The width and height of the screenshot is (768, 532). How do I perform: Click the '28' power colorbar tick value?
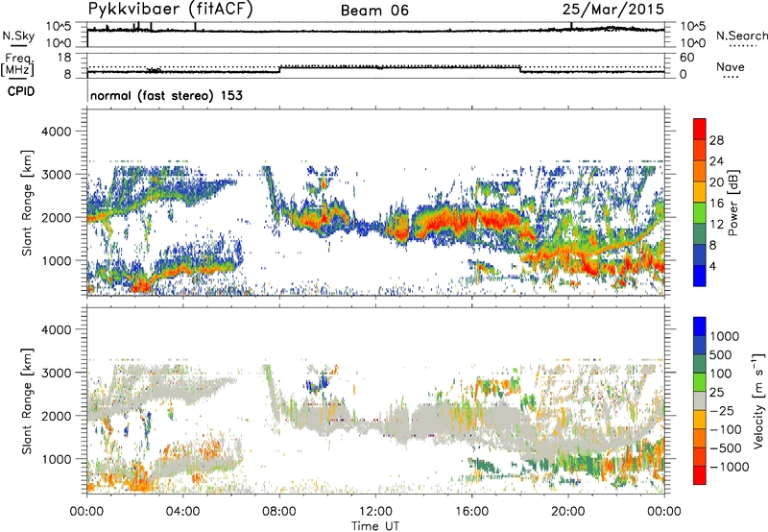716,140
